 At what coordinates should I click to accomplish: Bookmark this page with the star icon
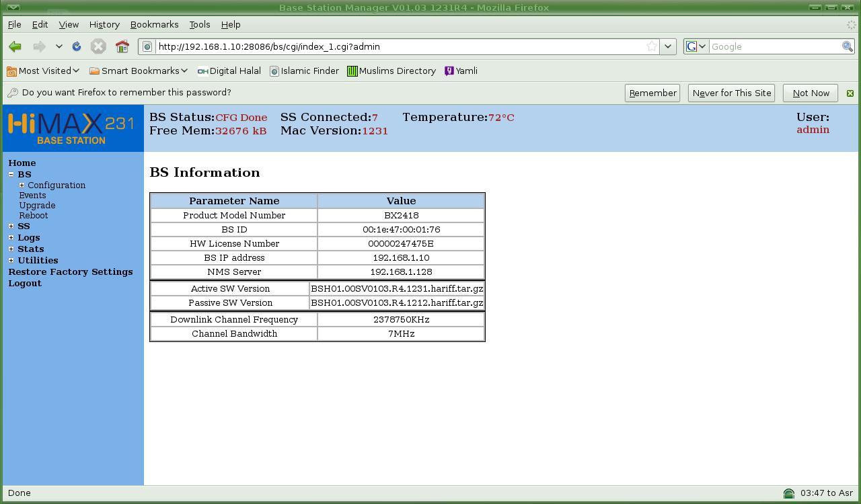tap(651, 46)
